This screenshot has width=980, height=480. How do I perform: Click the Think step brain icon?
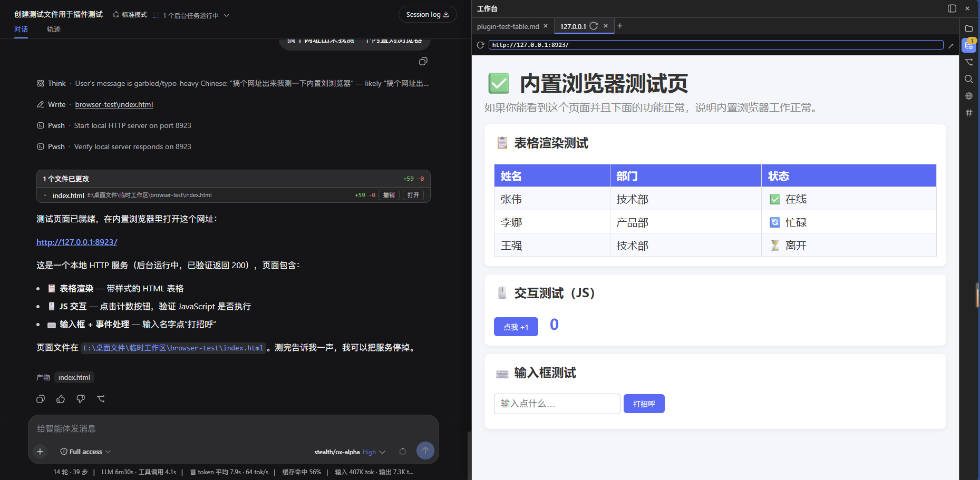[x=41, y=83]
